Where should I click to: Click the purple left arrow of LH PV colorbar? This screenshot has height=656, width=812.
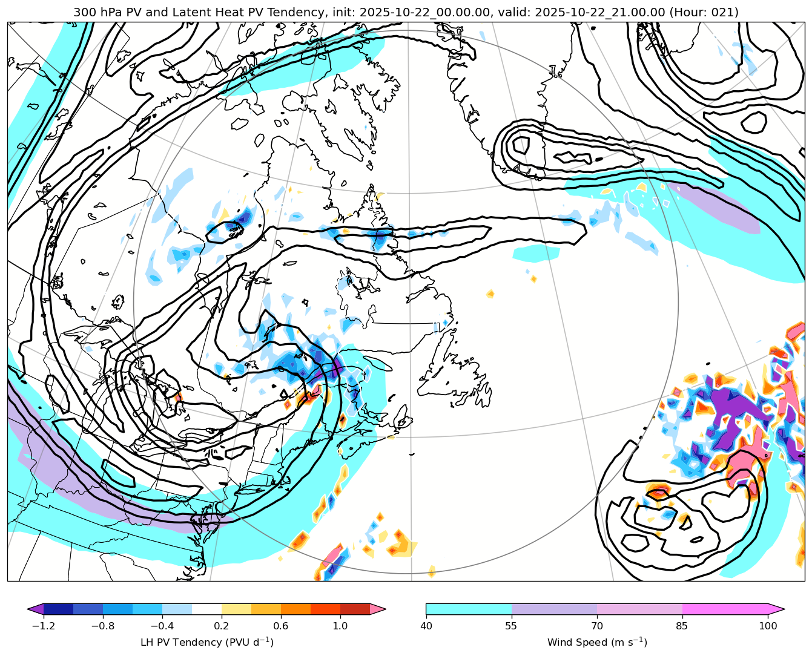click(x=36, y=609)
